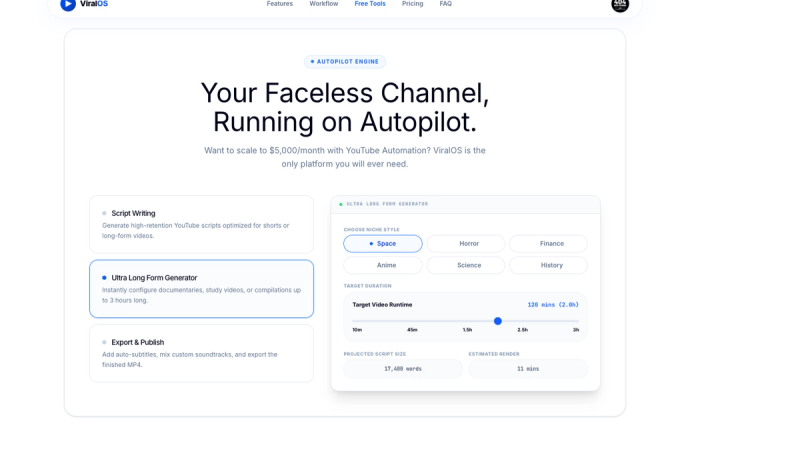Click the 'PROJECTED SCRIPT SIZE' label

click(x=374, y=354)
